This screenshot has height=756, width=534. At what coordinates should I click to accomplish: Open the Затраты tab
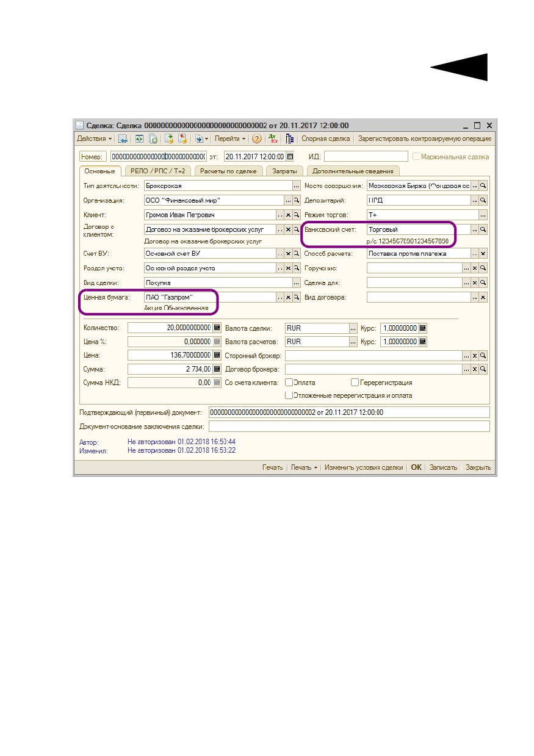click(285, 171)
